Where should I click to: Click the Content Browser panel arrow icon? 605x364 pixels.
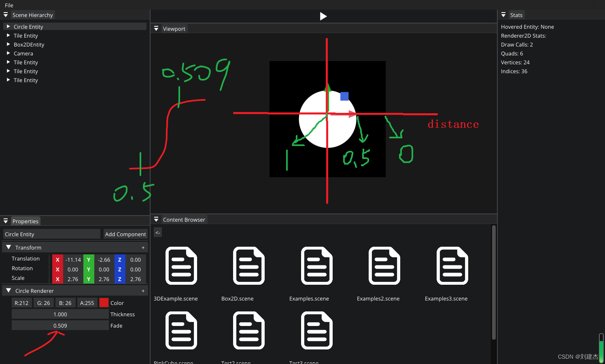pyautogui.click(x=156, y=219)
